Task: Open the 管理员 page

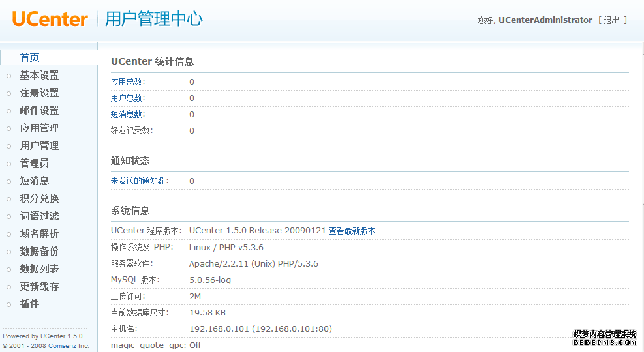Action: 35,164
